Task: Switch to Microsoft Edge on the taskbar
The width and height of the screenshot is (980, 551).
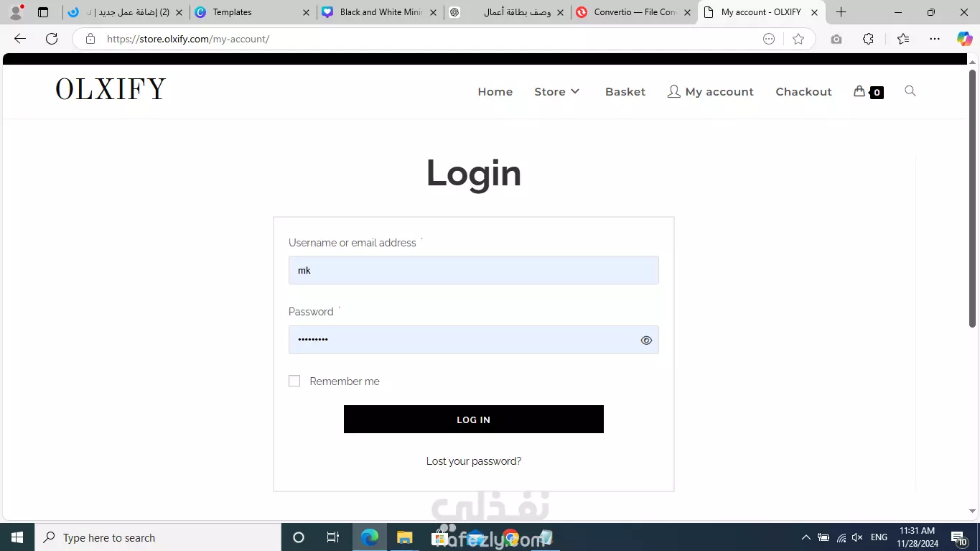Action: pos(370,537)
